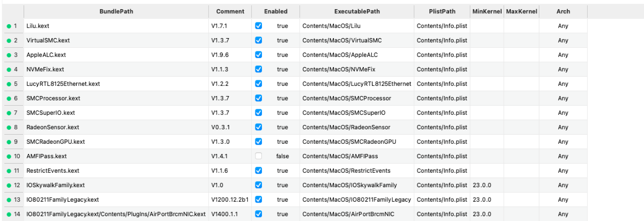Screen dimensions: 644x221
Task: Click the Arch column header
Action: click(563, 11)
